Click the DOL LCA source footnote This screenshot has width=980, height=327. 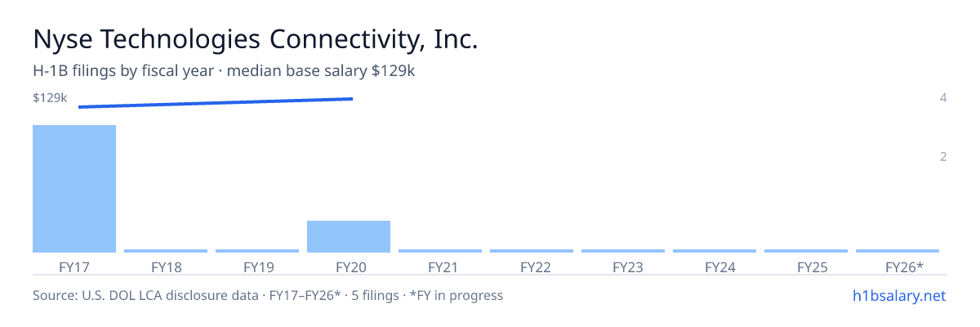[x=268, y=295]
